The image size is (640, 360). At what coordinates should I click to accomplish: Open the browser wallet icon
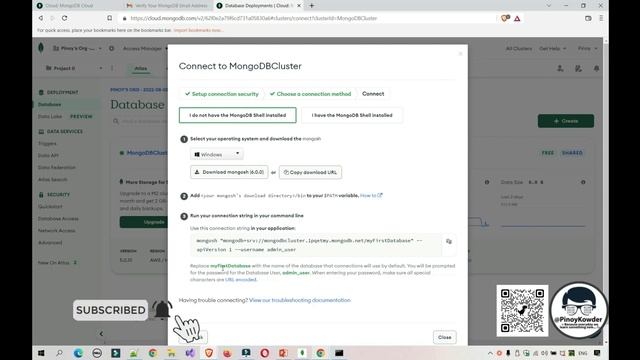click(588, 18)
